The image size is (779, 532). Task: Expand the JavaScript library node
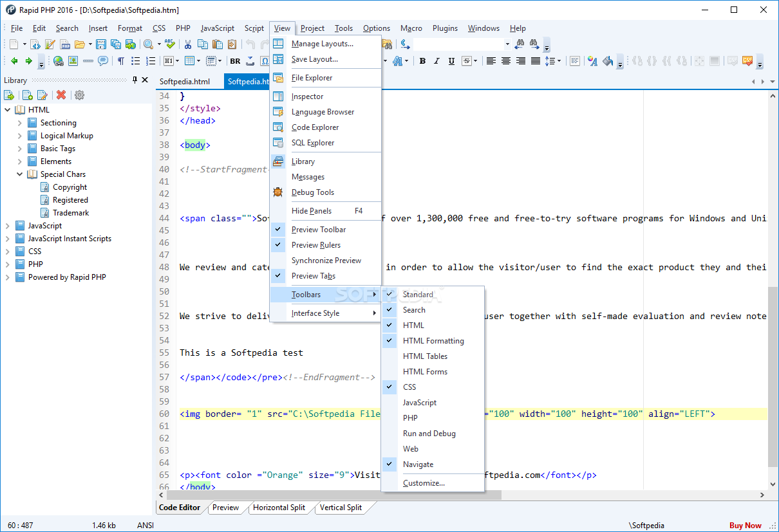8,226
